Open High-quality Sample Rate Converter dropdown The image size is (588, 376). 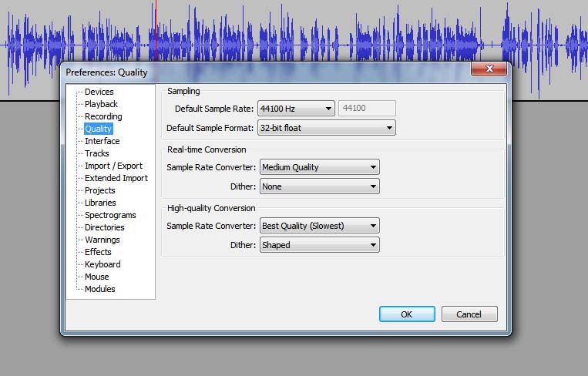pos(320,226)
